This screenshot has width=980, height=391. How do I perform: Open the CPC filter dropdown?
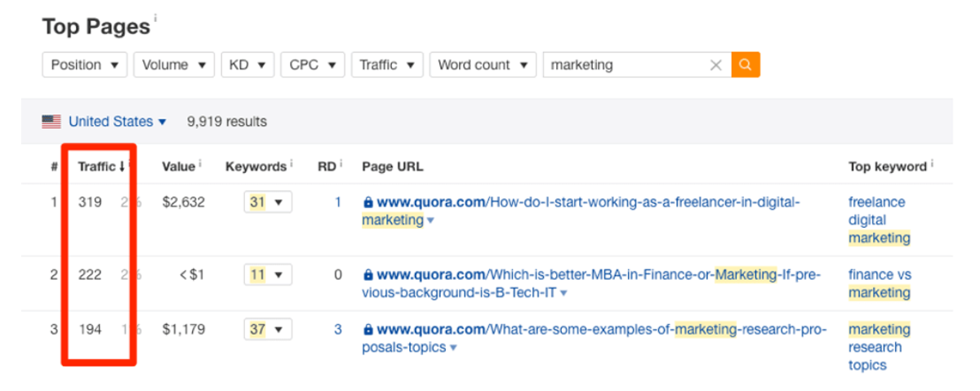click(x=312, y=65)
